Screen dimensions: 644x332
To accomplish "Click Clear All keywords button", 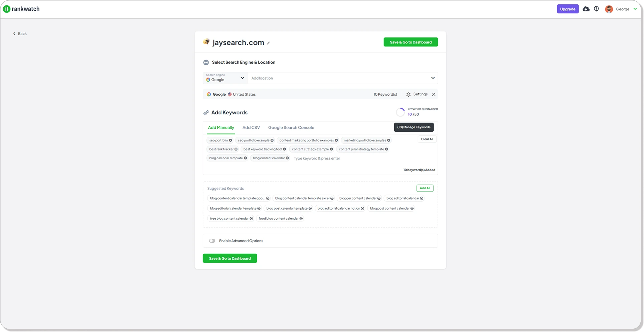I will 427,139.
